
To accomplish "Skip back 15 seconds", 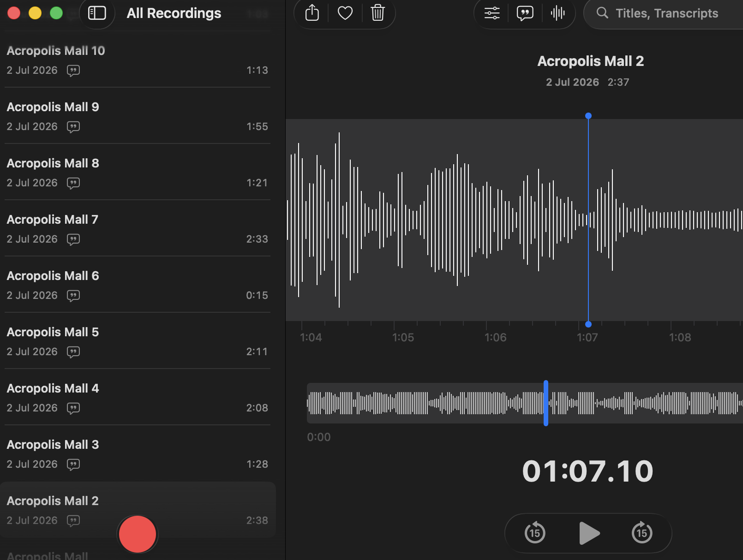I will tap(535, 533).
